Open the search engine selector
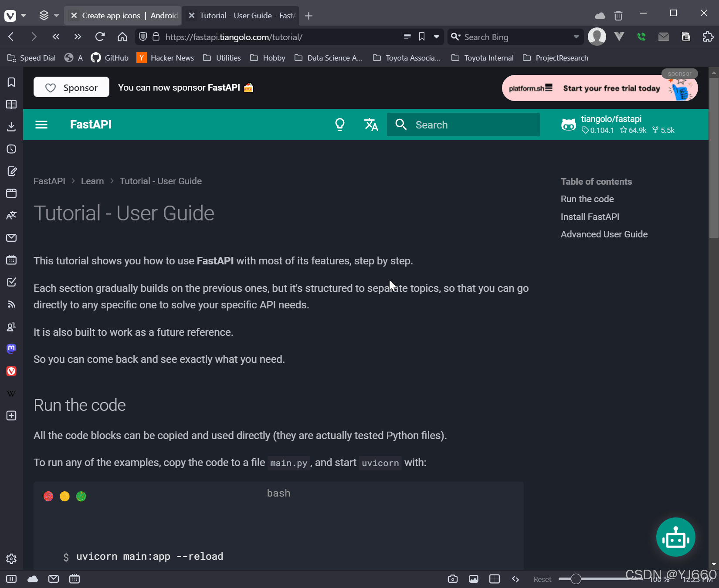This screenshot has height=588, width=719. pyautogui.click(x=455, y=37)
